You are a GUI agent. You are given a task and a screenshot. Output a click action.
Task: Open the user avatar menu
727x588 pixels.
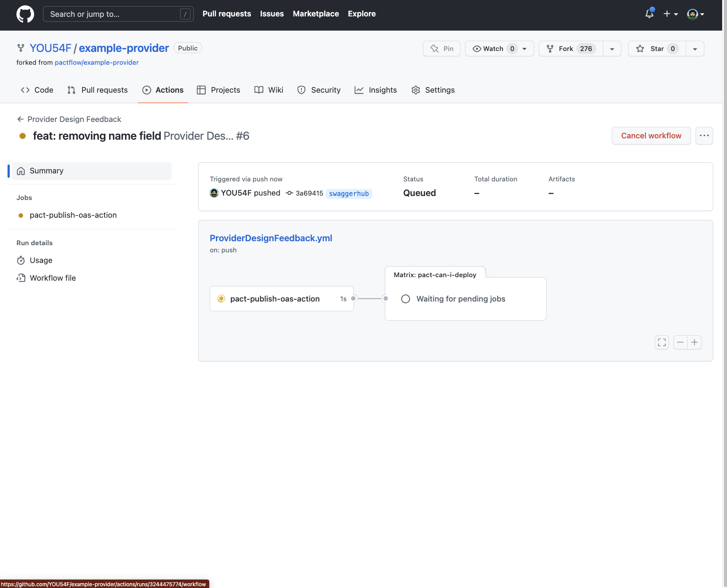pos(695,14)
